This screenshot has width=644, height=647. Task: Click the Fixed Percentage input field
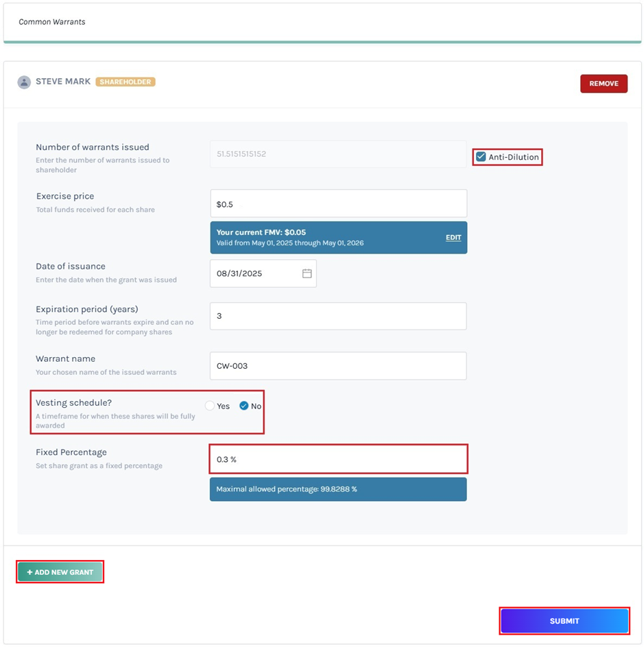338,459
